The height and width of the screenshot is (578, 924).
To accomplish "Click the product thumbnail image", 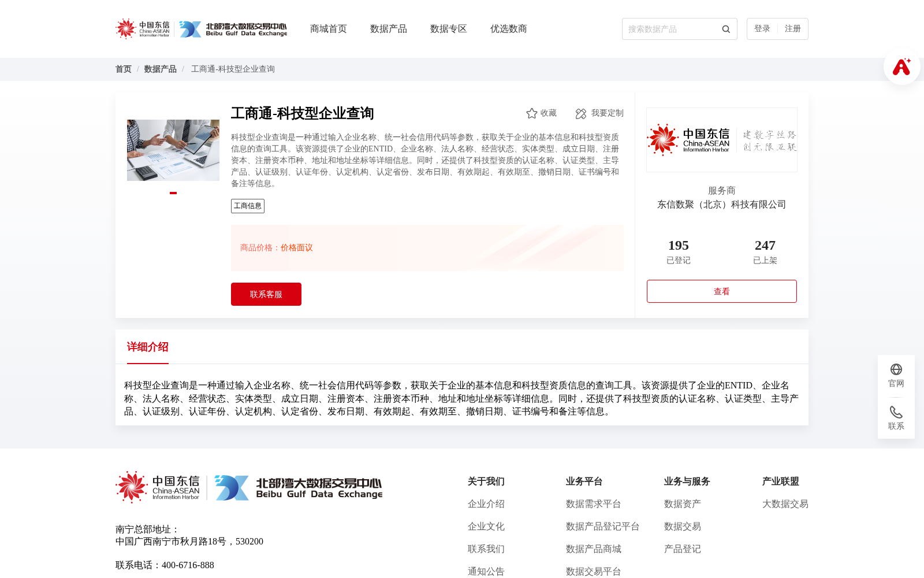I will point(173,150).
